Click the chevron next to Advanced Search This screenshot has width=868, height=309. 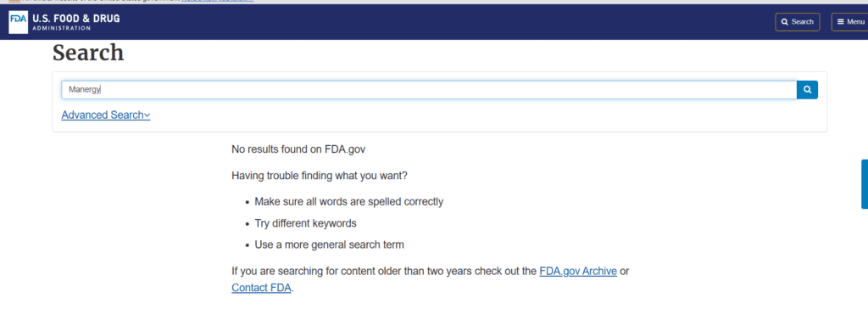click(x=147, y=115)
